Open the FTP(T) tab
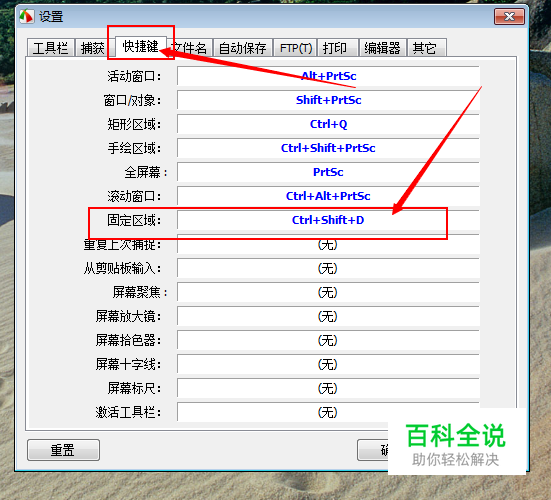Viewport: 551px width, 500px height. pos(296,48)
